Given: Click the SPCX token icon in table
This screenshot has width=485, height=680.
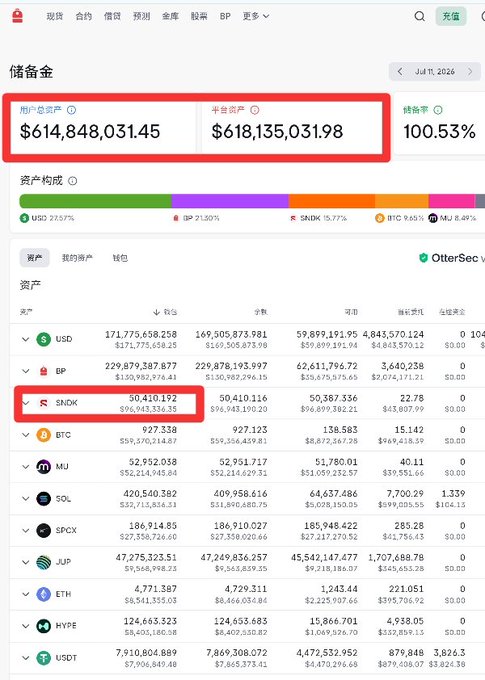Looking at the screenshot, I should click(43, 530).
